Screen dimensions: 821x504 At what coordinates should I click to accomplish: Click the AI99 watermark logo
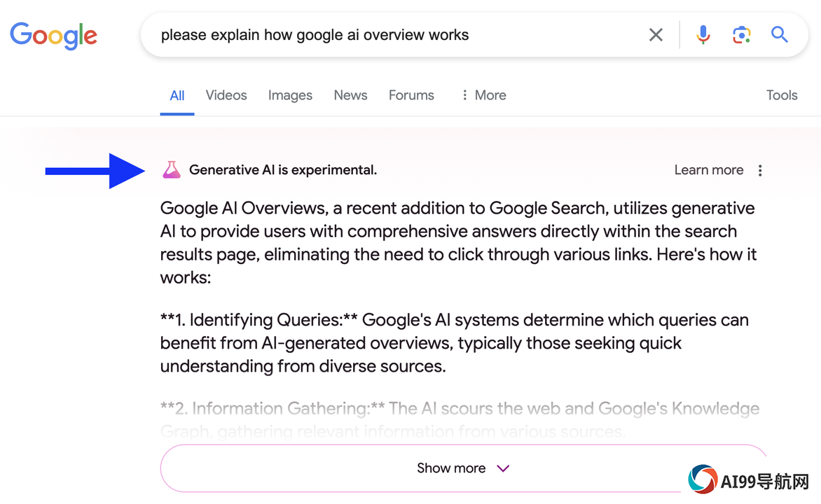750,480
